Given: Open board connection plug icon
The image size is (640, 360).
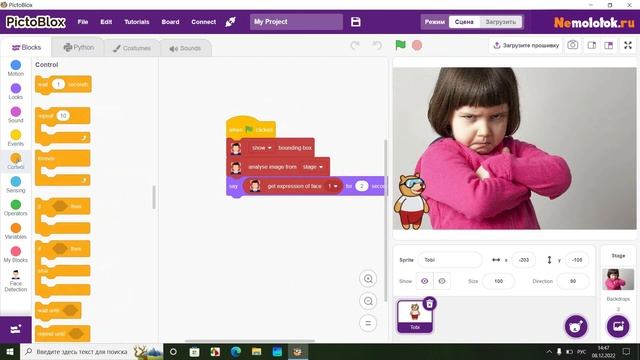Looking at the screenshot, I should 230,22.
